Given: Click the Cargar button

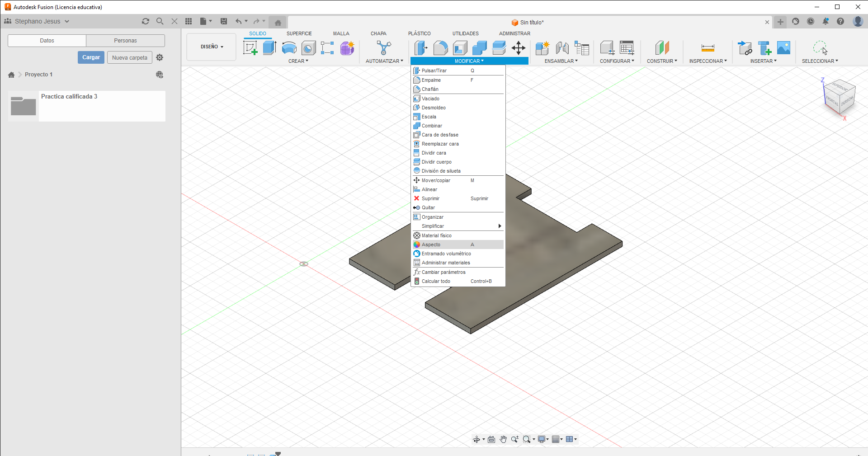Looking at the screenshot, I should coord(91,57).
